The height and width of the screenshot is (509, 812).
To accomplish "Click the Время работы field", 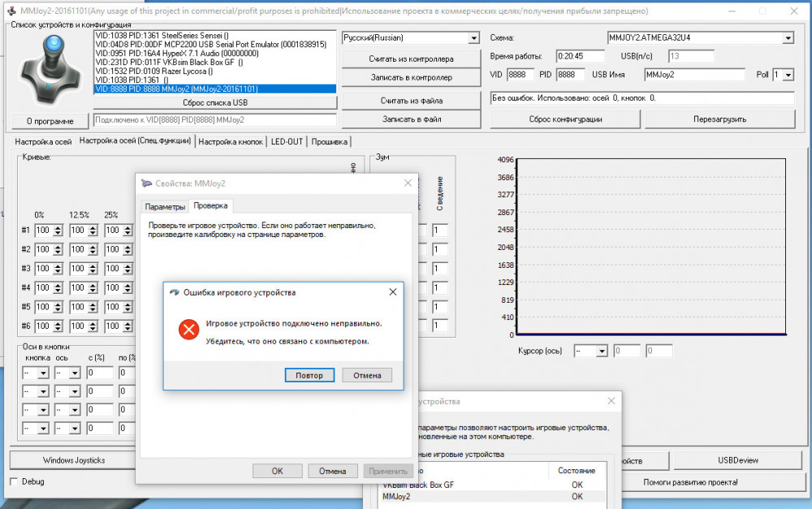I will (580, 56).
